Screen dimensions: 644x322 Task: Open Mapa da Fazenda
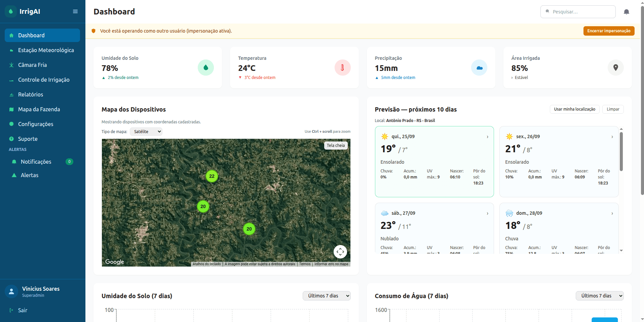(39, 109)
